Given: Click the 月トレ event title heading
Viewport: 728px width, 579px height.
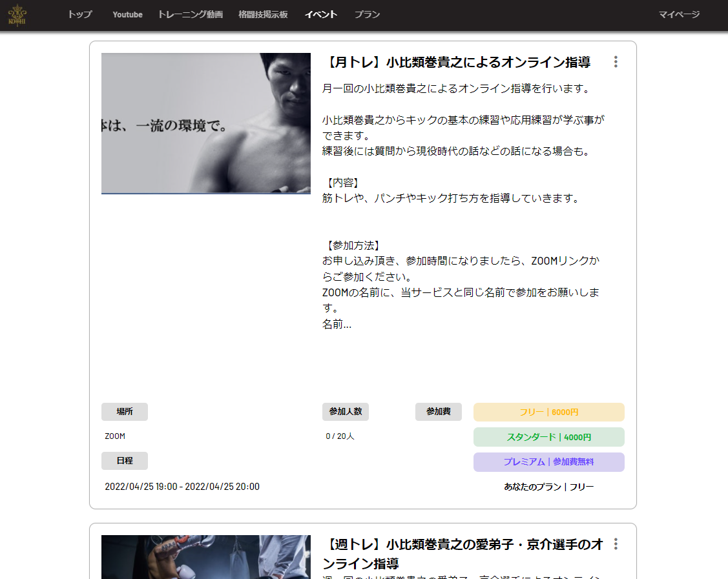Looking at the screenshot, I should (x=456, y=63).
